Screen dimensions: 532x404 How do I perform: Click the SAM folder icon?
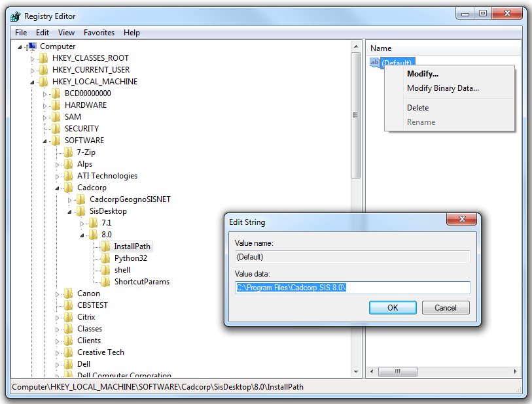pos(56,117)
